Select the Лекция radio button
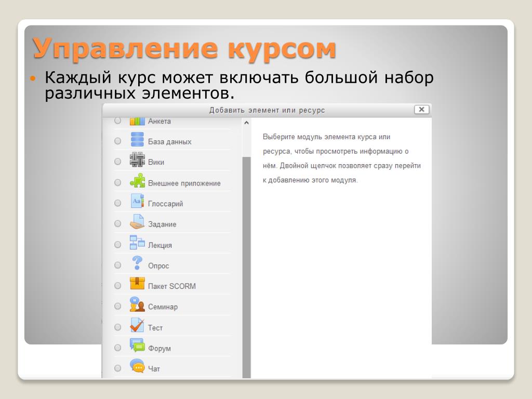 coord(118,245)
